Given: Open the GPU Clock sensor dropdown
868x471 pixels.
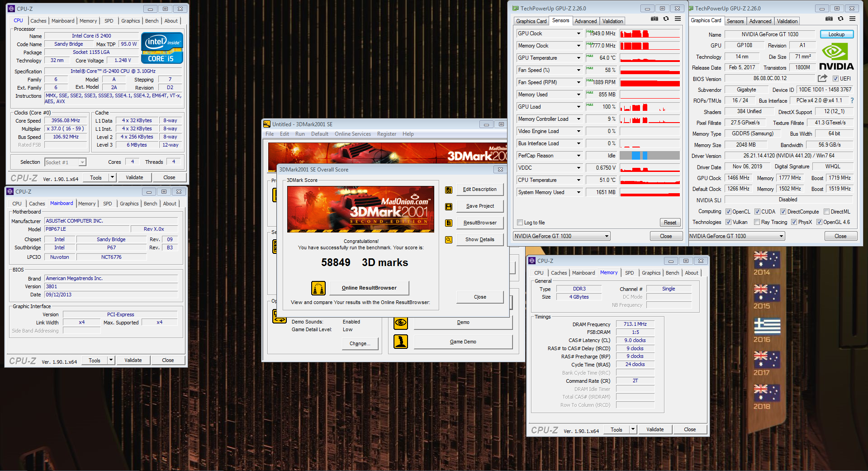Looking at the screenshot, I should (578, 33).
